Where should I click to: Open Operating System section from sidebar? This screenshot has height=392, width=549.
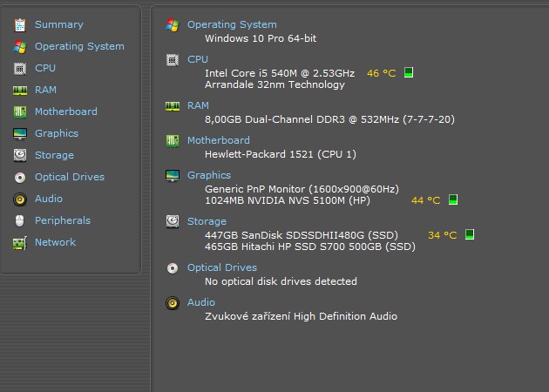(x=79, y=46)
